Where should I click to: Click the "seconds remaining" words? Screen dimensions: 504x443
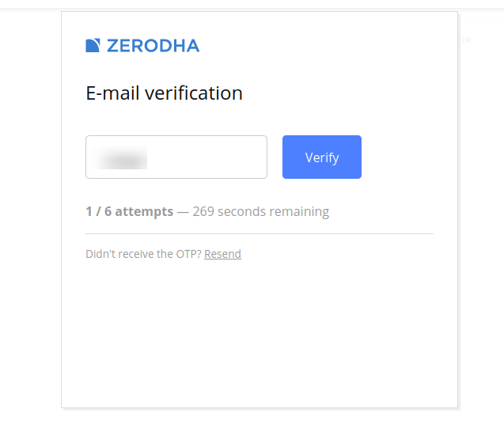pyautogui.click(x=273, y=212)
